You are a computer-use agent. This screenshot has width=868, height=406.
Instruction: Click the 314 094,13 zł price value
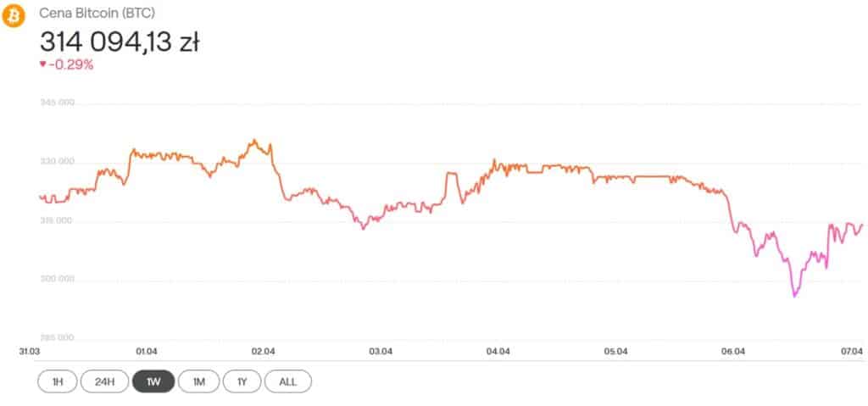[x=120, y=41]
